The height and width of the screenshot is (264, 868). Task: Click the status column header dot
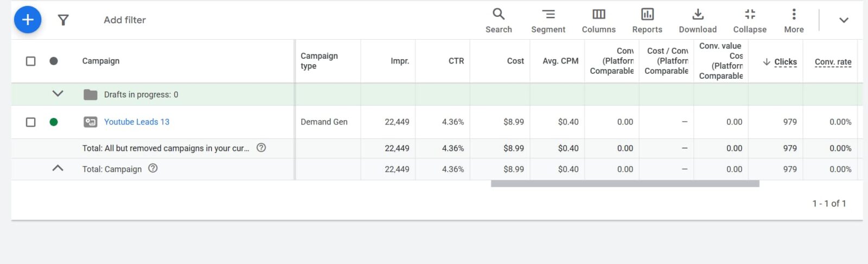click(x=54, y=61)
